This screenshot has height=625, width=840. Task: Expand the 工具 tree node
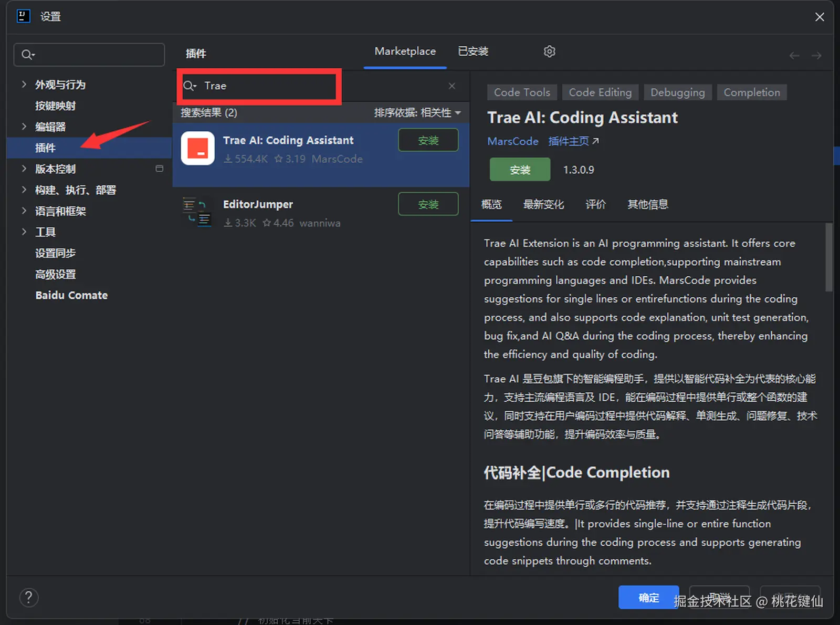pyautogui.click(x=24, y=232)
